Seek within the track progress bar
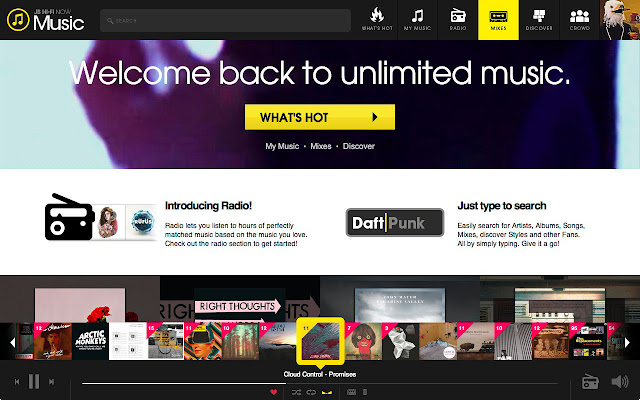This screenshot has height=400, width=640. click(319, 383)
